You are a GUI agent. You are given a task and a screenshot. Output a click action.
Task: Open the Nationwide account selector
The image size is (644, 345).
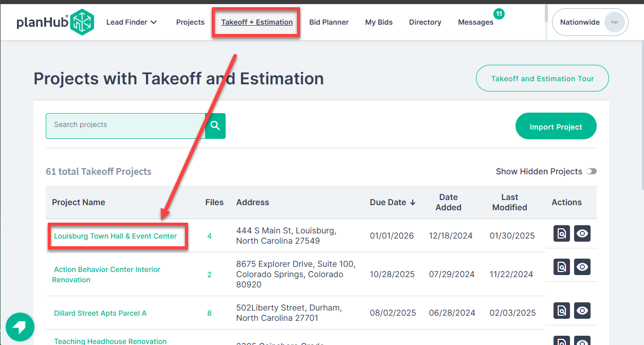(590, 22)
